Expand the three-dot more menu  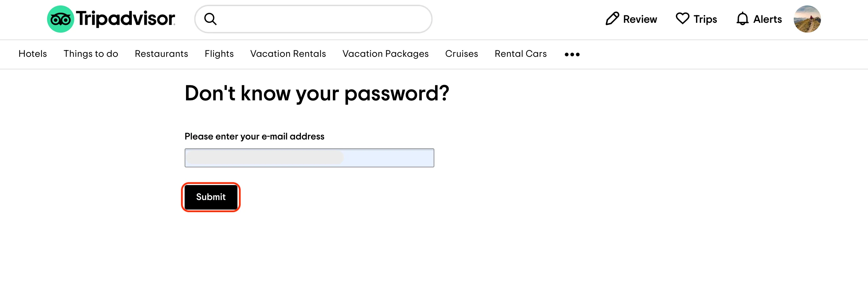point(572,54)
